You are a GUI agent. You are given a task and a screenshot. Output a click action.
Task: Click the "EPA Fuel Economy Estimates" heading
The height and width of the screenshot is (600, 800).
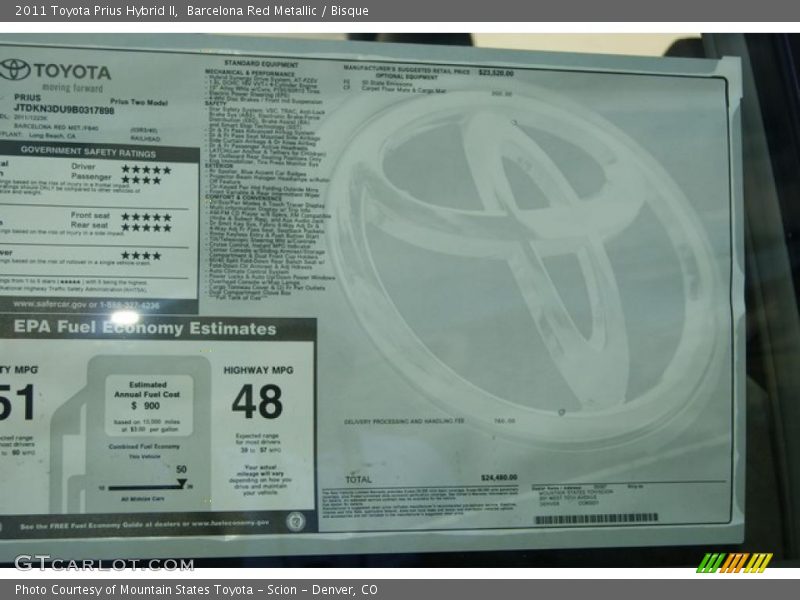pyautogui.click(x=145, y=328)
